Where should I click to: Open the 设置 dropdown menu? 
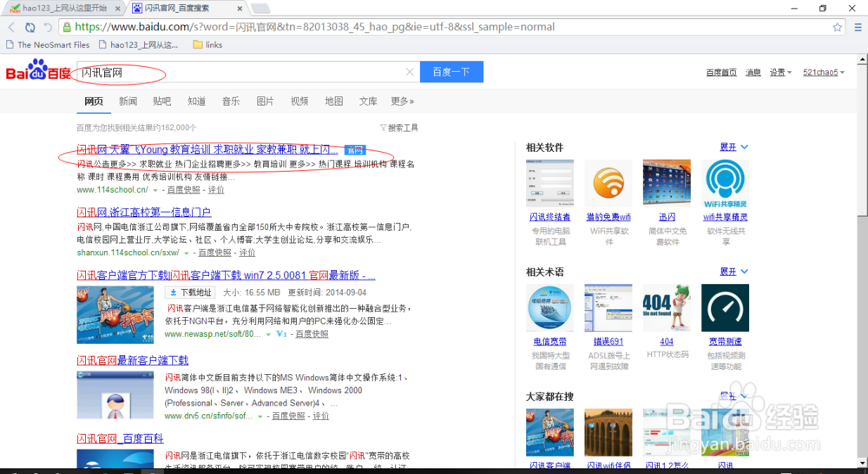tap(780, 73)
